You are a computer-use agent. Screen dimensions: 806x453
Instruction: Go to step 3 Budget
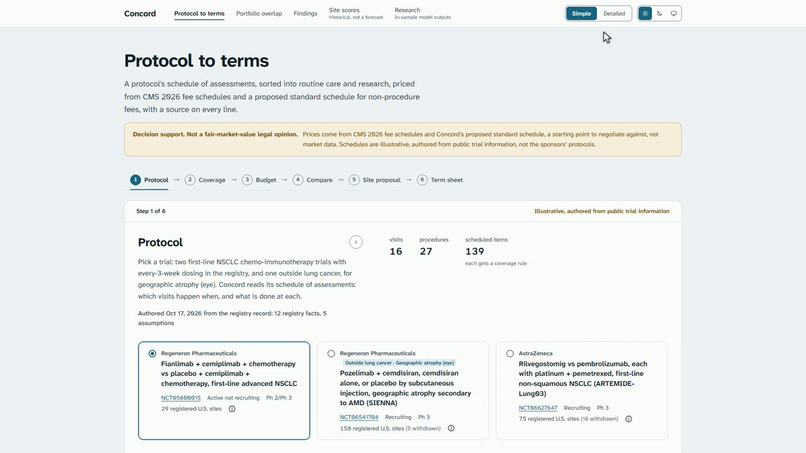(x=259, y=180)
